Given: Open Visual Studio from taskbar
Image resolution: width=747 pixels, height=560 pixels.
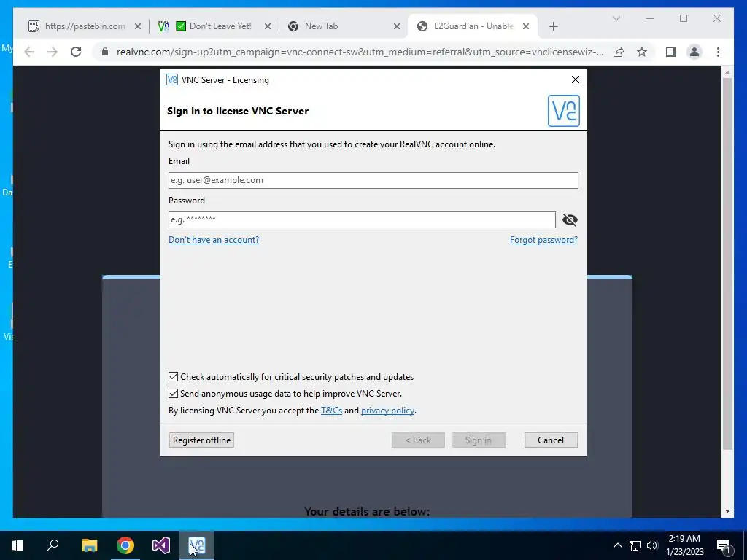Looking at the screenshot, I should click(x=161, y=545).
